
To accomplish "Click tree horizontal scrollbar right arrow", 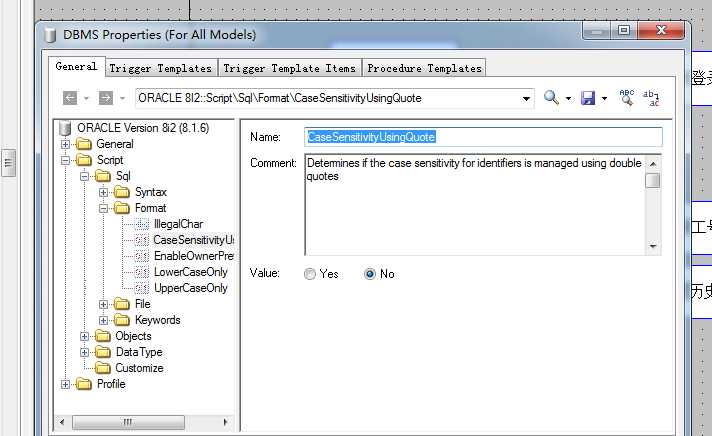I will [x=225, y=422].
